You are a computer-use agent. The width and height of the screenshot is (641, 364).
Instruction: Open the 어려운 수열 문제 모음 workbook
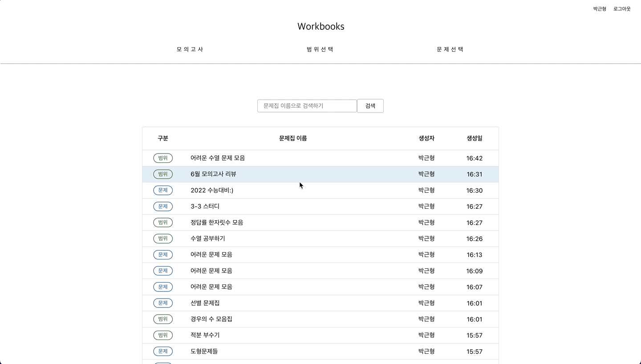point(218,158)
